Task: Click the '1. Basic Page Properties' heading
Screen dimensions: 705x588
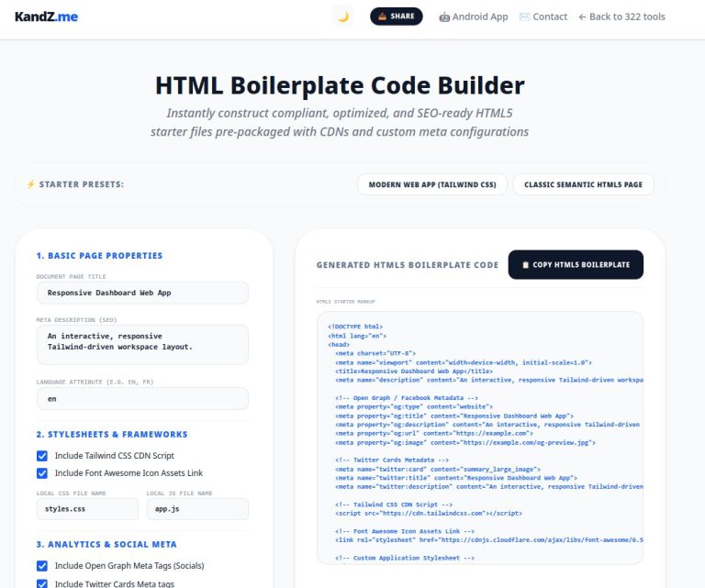Action: pos(99,256)
